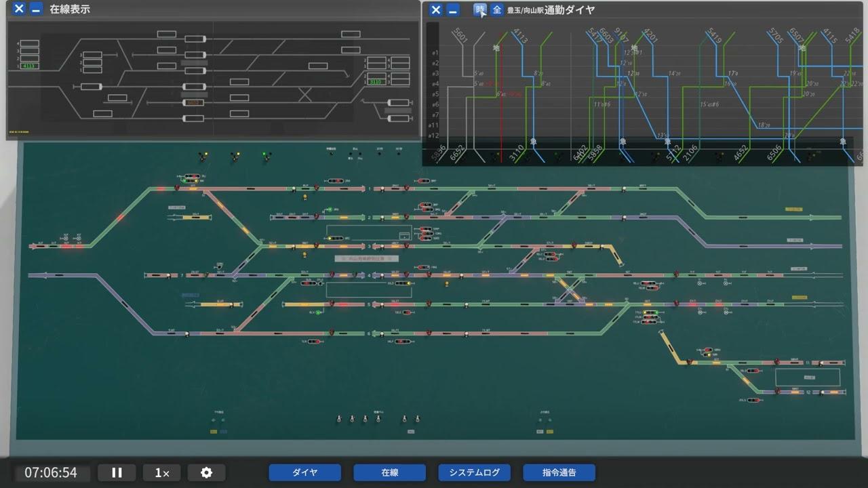
Task: Click train number 6506 below the diagram
Action: (774, 154)
